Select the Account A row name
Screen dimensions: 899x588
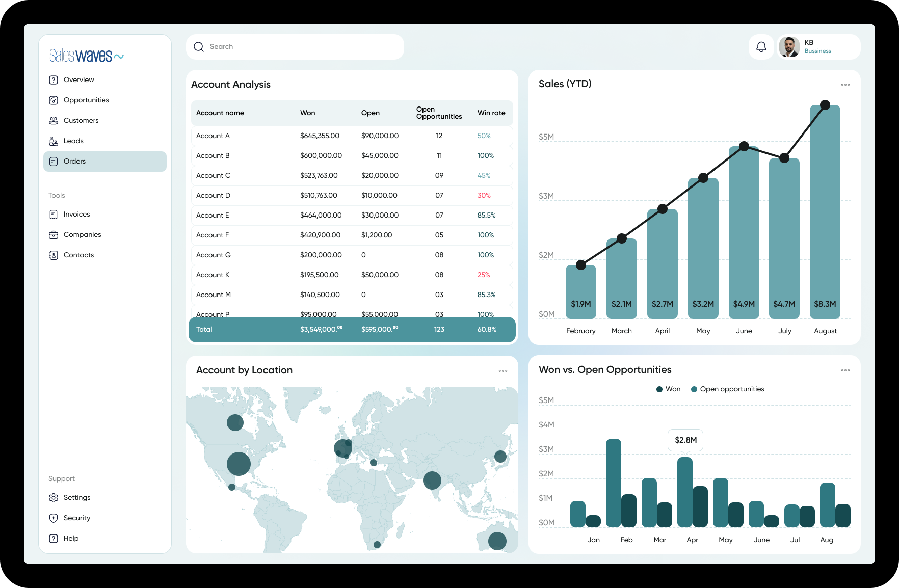point(213,136)
